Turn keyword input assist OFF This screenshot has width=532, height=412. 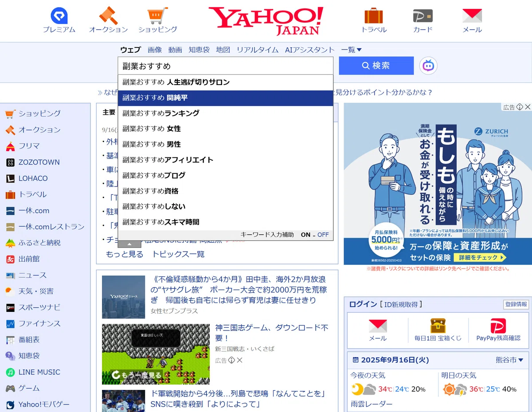pyautogui.click(x=323, y=235)
